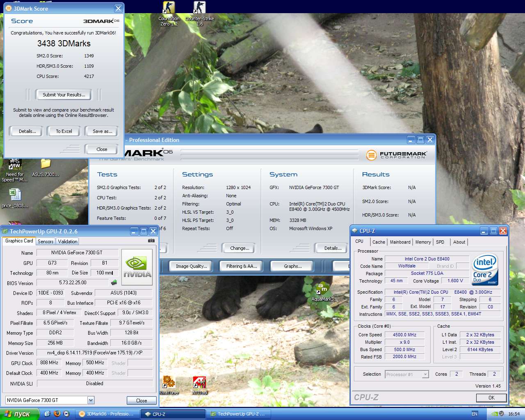
Task: Launch AquaMark3 desktop shortcut
Action: pyautogui.click(x=322, y=292)
